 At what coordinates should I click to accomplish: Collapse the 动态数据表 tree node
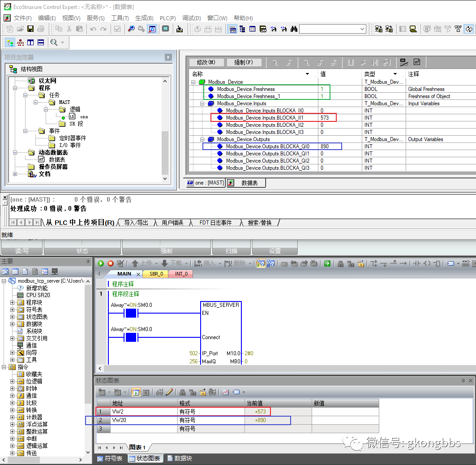15,152
